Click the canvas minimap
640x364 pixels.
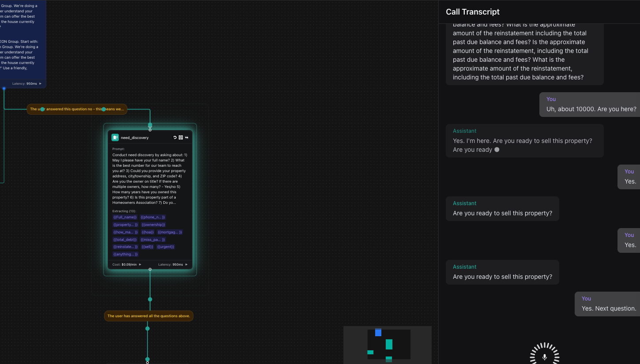(x=388, y=345)
